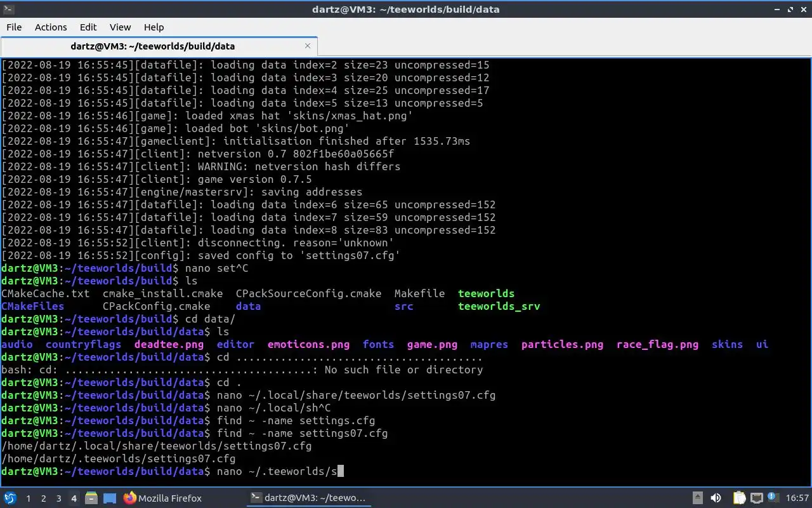The height and width of the screenshot is (508, 812).
Task: Click 'CMakeCache.txt' in the build listing
Action: pos(46,293)
